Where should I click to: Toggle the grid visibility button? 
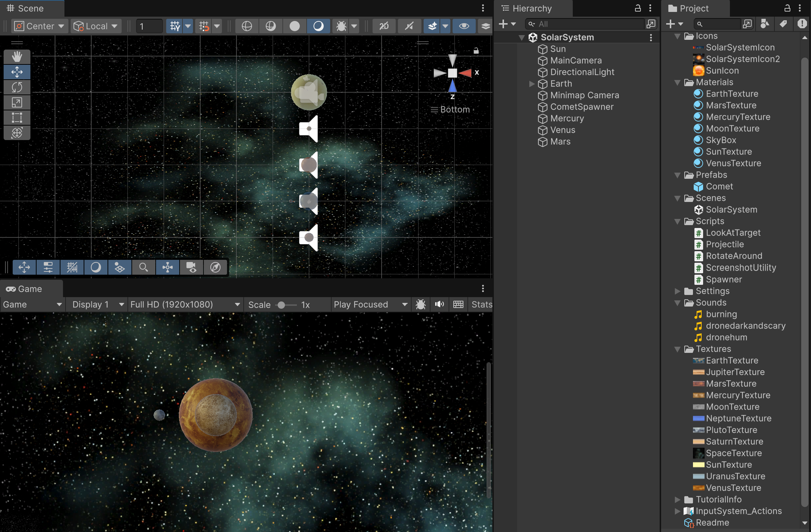(175, 26)
